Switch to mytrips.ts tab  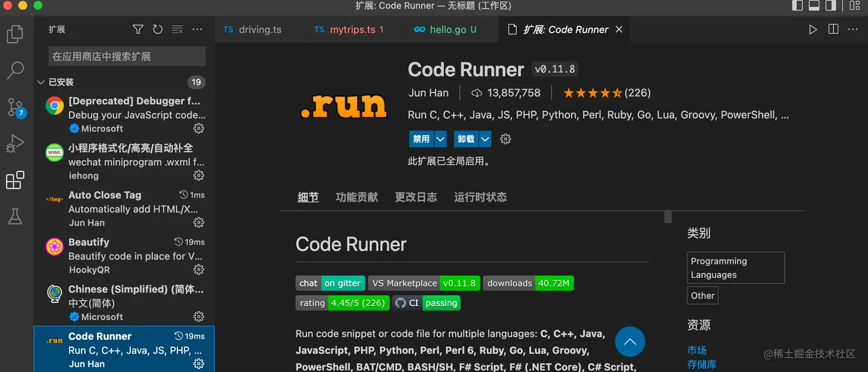(x=356, y=29)
